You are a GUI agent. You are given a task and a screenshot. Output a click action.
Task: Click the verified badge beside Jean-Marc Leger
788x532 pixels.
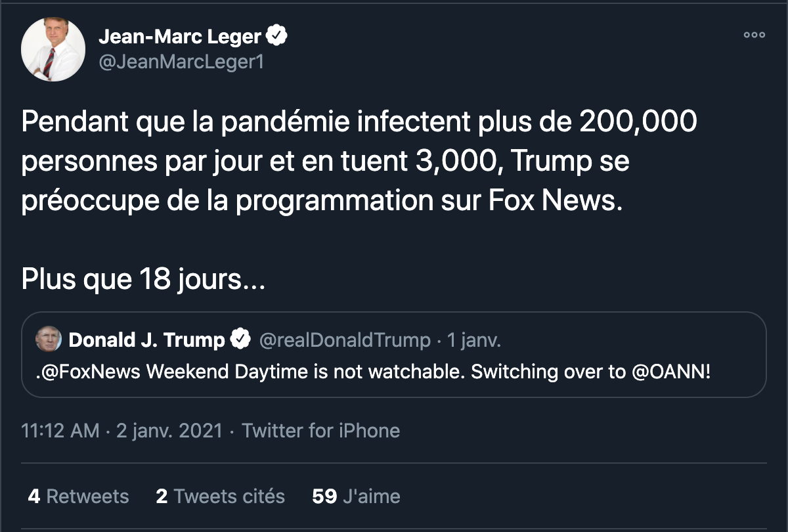(x=278, y=37)
